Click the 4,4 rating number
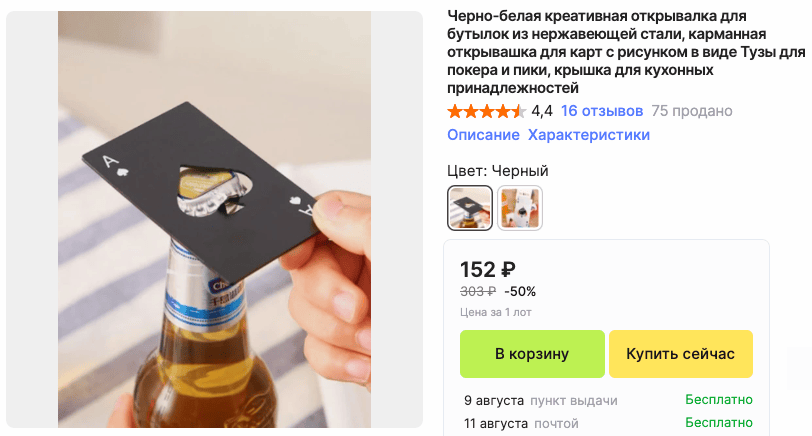This screenshot has width=812, height=436. [542, 111]
